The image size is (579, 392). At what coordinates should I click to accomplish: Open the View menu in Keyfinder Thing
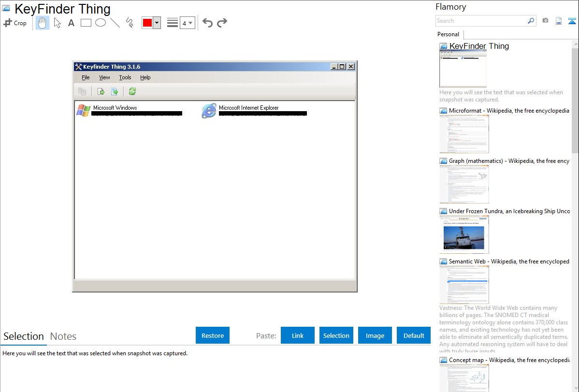(x=104, y=77)
